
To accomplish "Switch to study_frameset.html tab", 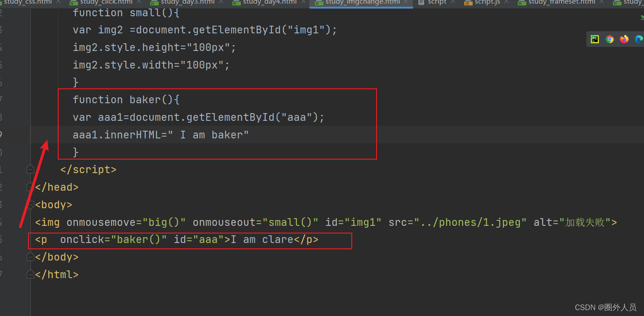I will pos(562,2).
